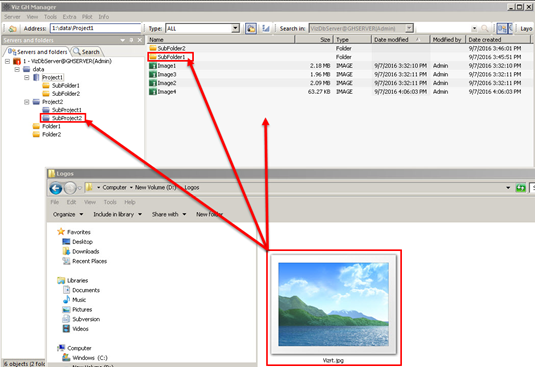Select SubFolder2 under Project1 in the tree
The height and width of the screenshot is (367, 535).
tap(66, 94)
